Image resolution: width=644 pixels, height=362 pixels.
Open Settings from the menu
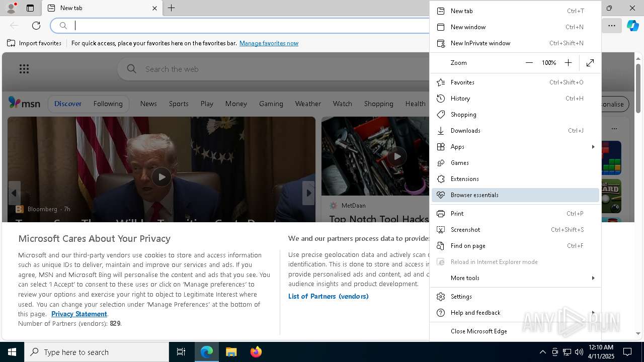tap(515, 296)
